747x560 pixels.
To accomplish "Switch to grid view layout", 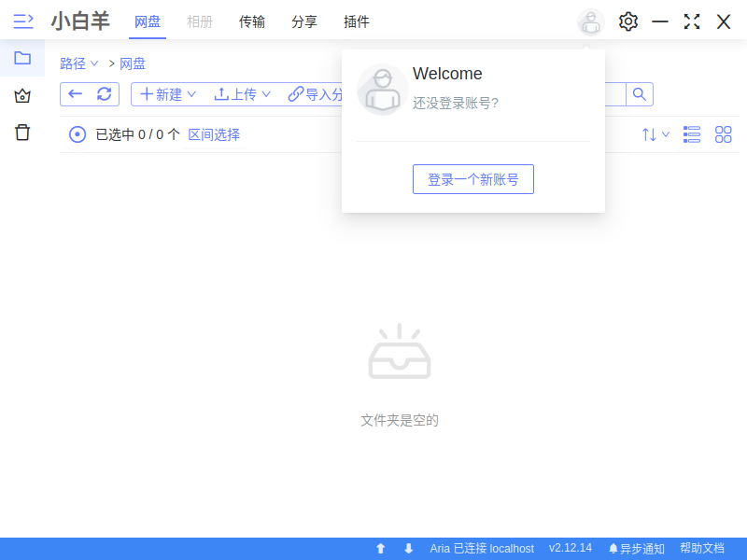I will [723, 134].
